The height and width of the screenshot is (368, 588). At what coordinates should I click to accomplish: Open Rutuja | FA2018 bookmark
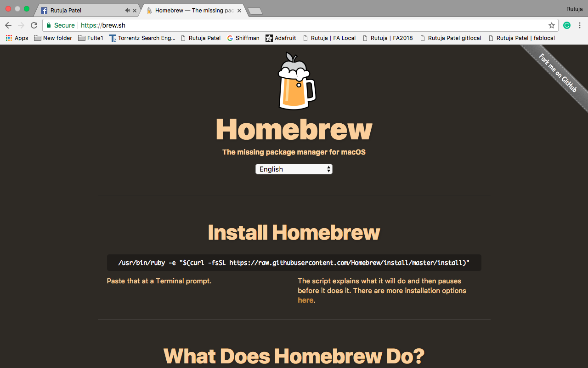coord(388,38)
